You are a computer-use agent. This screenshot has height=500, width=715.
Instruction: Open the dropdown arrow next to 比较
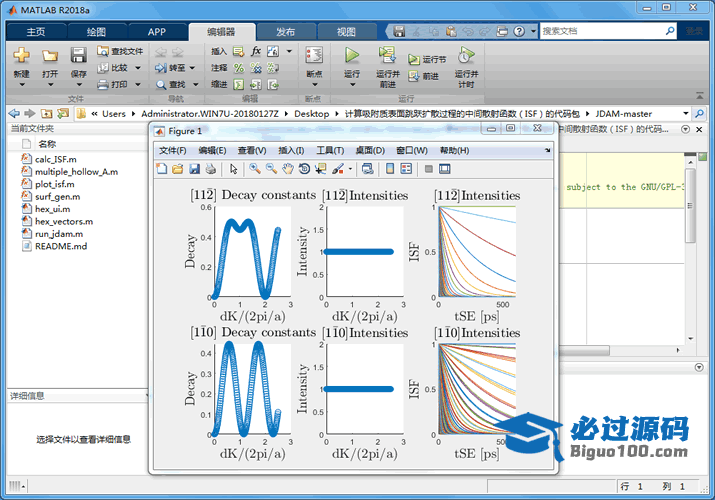pyautogui.click(x=138, y=68)
